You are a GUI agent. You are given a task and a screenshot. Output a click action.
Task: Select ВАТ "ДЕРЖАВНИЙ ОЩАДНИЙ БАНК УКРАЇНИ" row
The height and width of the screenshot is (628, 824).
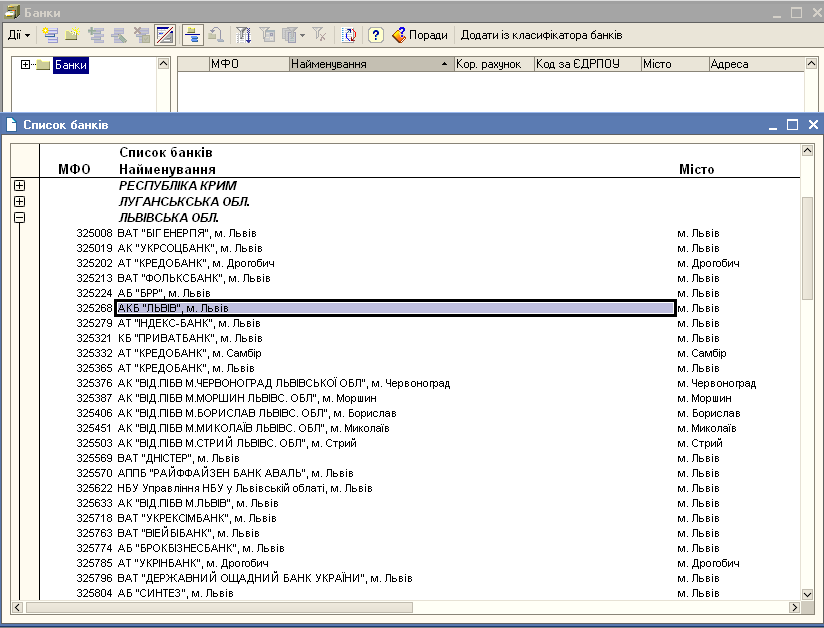[419, 578]
